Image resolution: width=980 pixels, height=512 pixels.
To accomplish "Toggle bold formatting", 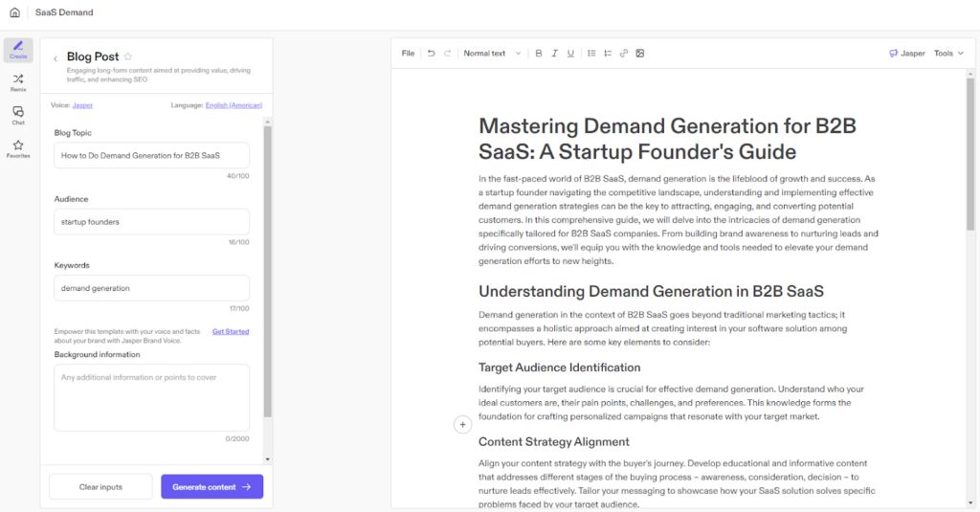I will point(539,54).
